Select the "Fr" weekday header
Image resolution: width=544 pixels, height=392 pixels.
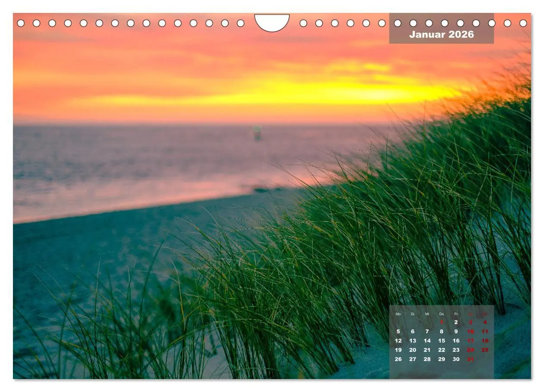click(456, 314)
